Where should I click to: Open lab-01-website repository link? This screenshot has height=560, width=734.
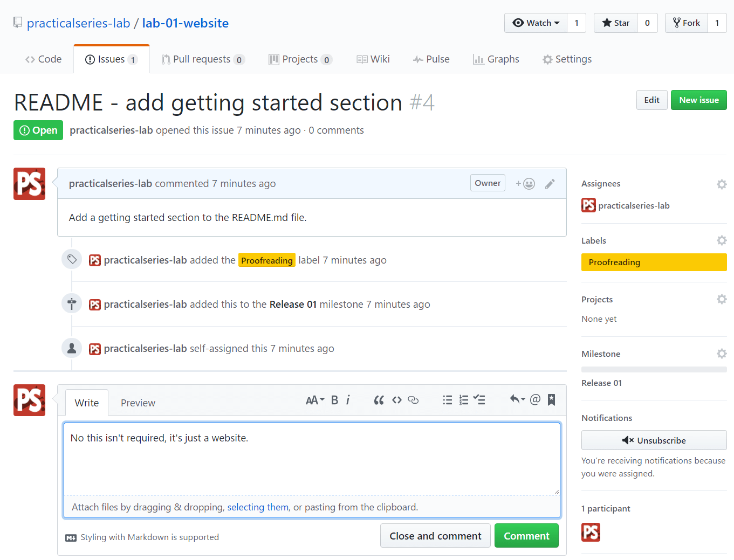[x=185, y=23]
